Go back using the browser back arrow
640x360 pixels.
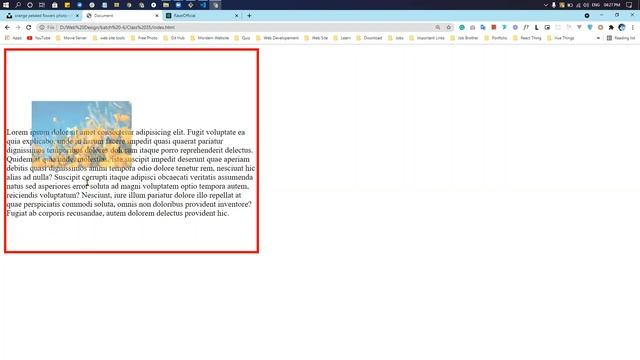[x=7, y=27]
